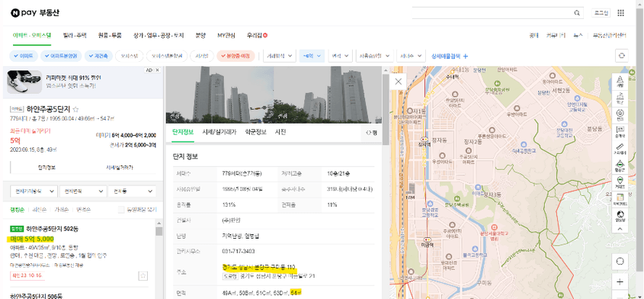Screen dimensions: 644x299
Task: Open the 분양 menu item
Action: tap(200, 36)
